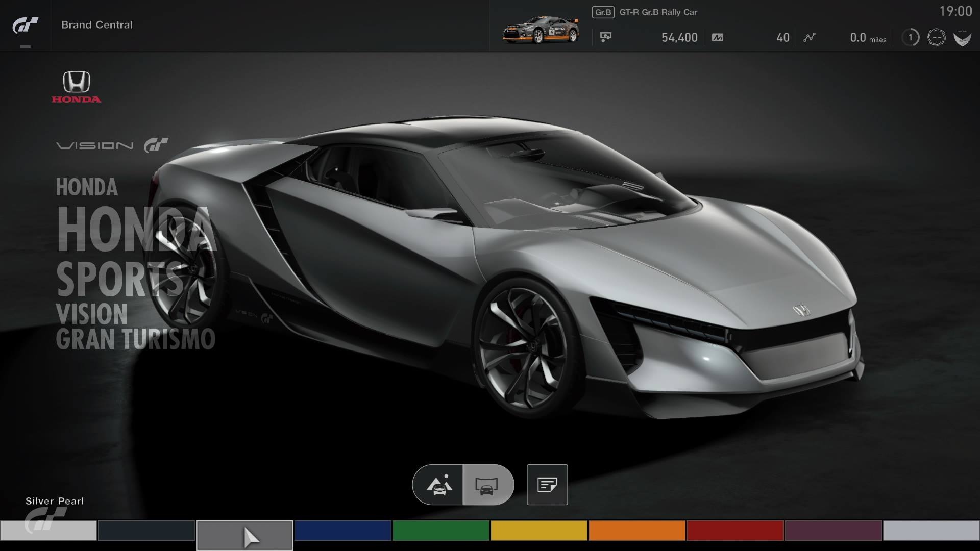
Task: Choose the dark navy paint swatch
Action: coord(146,531)
